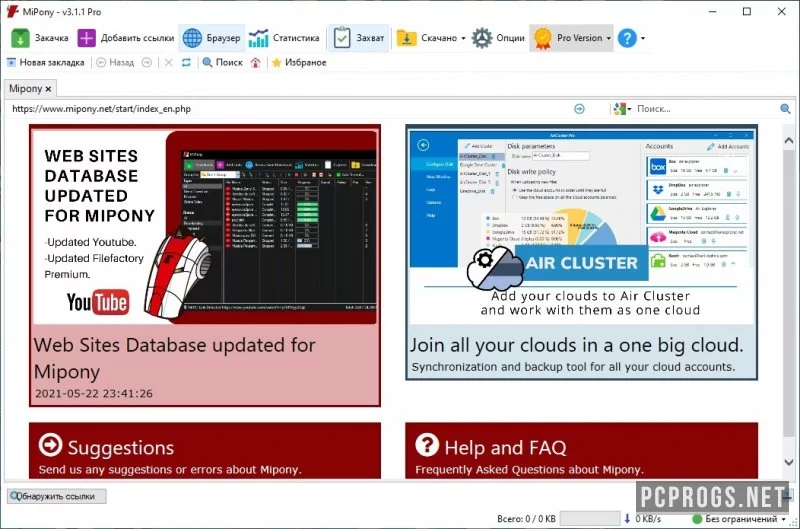800x529 pixels.
Task: Click the Поиск search button
Action: [x=222, y=62]
